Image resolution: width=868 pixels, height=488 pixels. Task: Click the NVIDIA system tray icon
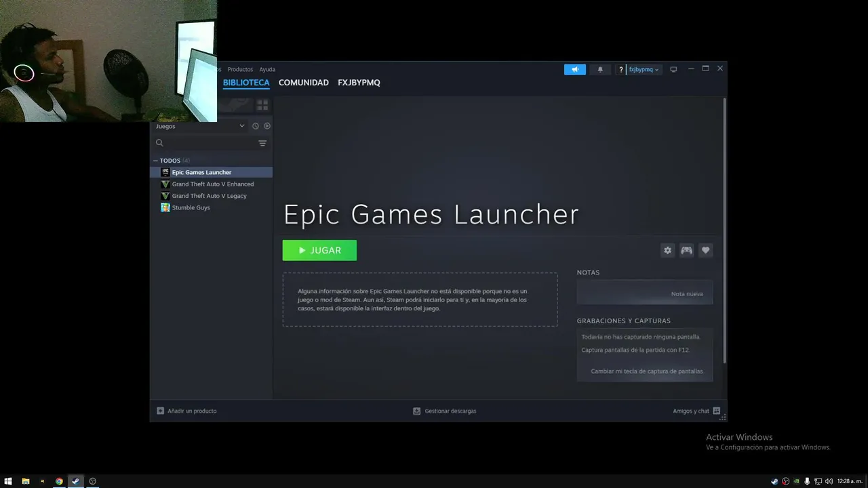pos(796,481)
